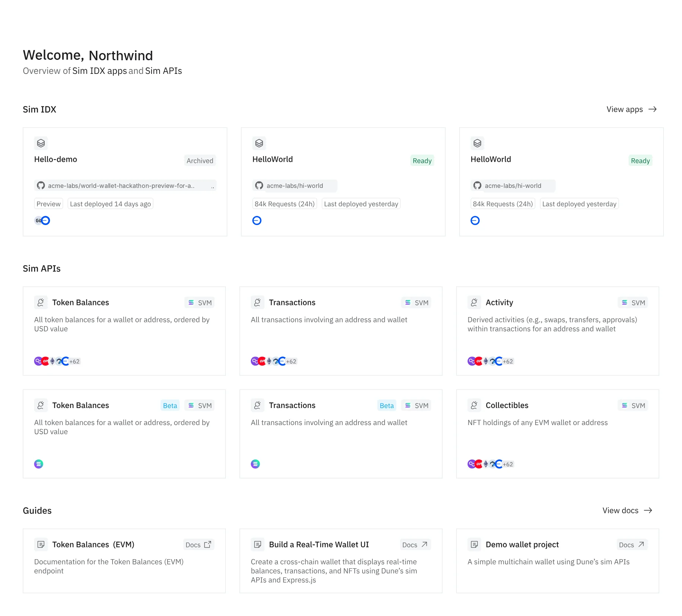682x616 pixels.
Task: Click 'Last deployed 14 days ago' tag
Action: click(111, 204)
